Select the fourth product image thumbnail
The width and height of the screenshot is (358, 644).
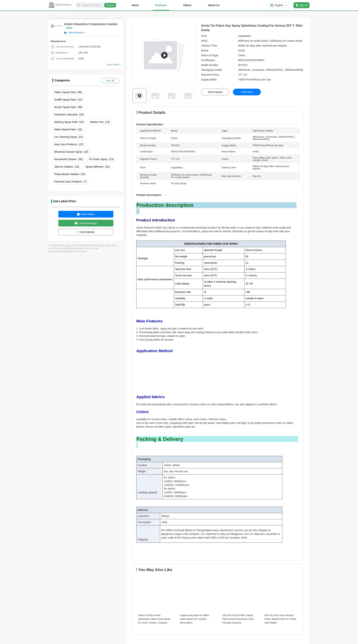189,96
